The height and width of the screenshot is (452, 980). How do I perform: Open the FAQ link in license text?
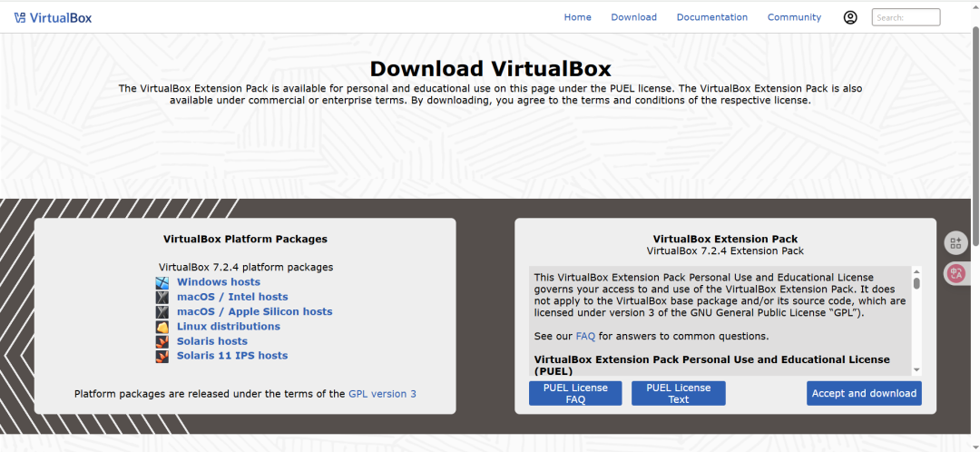(x=585, y=336)
